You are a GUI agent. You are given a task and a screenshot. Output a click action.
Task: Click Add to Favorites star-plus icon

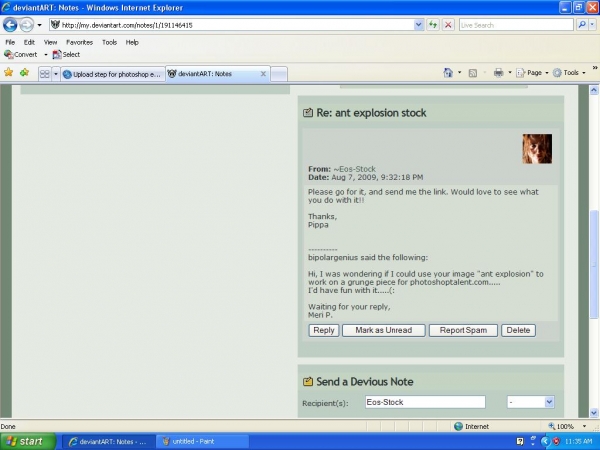[x=24, y=72]
